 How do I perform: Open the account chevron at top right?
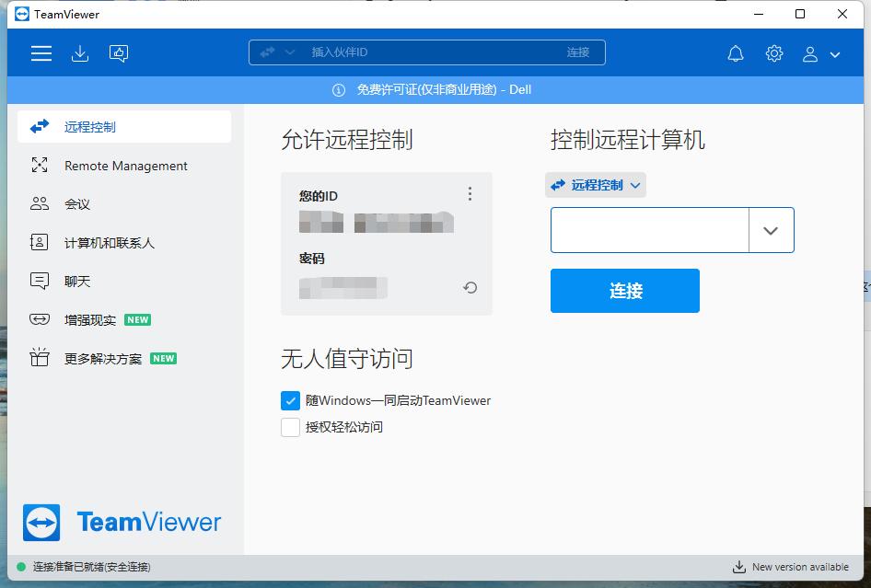[834, 53]
